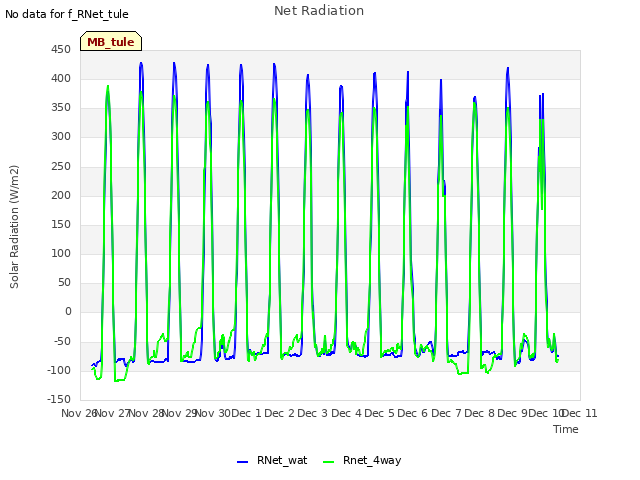Viewport: 640px width, 480px height.
Task: Click the RNet_wat legend entry
Action: (282, 460)
